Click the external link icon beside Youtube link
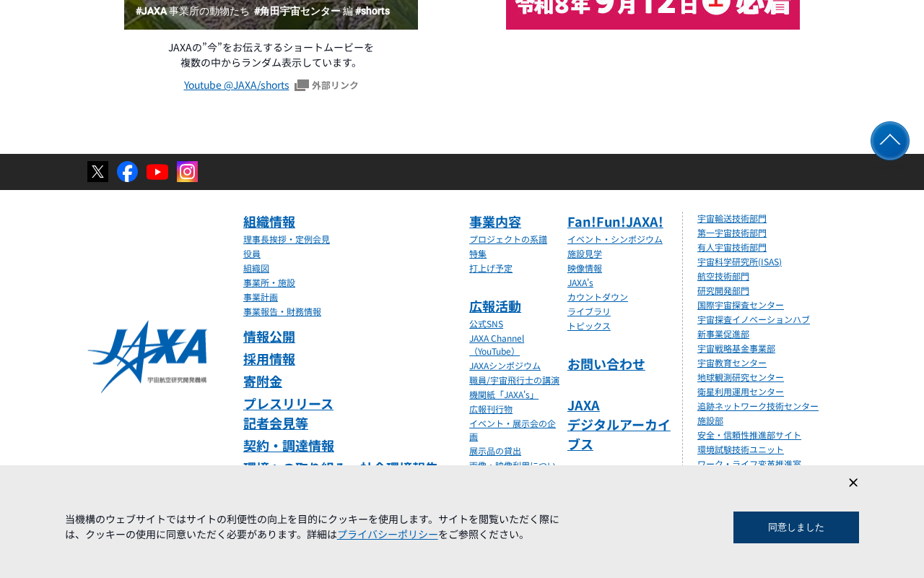This screenshot has width=924, height=578. click(x=302, y=85)
